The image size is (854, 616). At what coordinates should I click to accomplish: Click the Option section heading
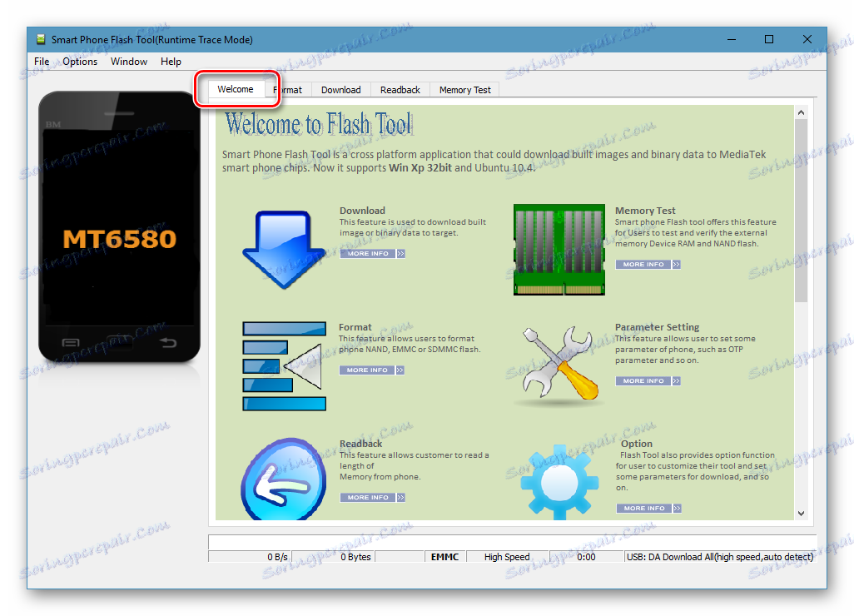pyautogui.click(x=636, y=444)
